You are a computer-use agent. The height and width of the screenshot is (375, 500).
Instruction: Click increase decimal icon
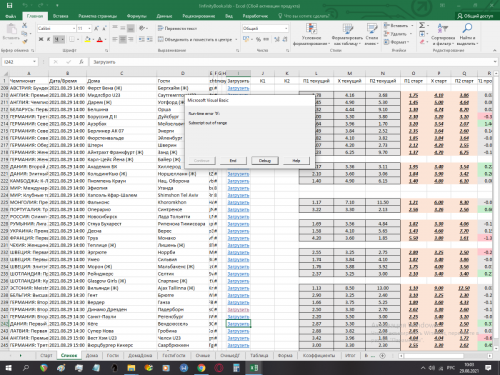pyautogui.click(x=277, y=39)
